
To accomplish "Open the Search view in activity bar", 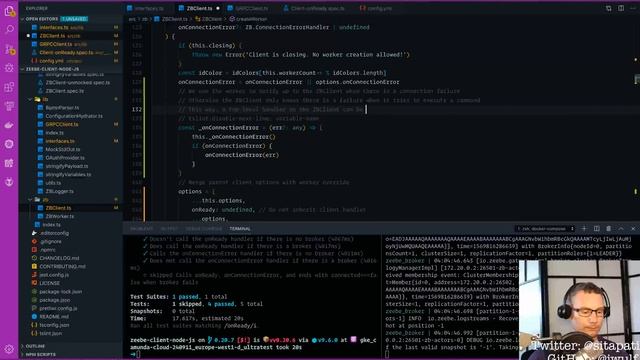I will [x=9, y=29].
